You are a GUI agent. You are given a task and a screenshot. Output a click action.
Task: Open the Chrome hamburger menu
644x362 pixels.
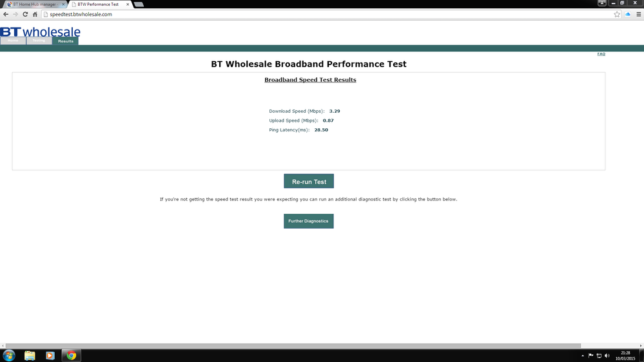point(639,14)
